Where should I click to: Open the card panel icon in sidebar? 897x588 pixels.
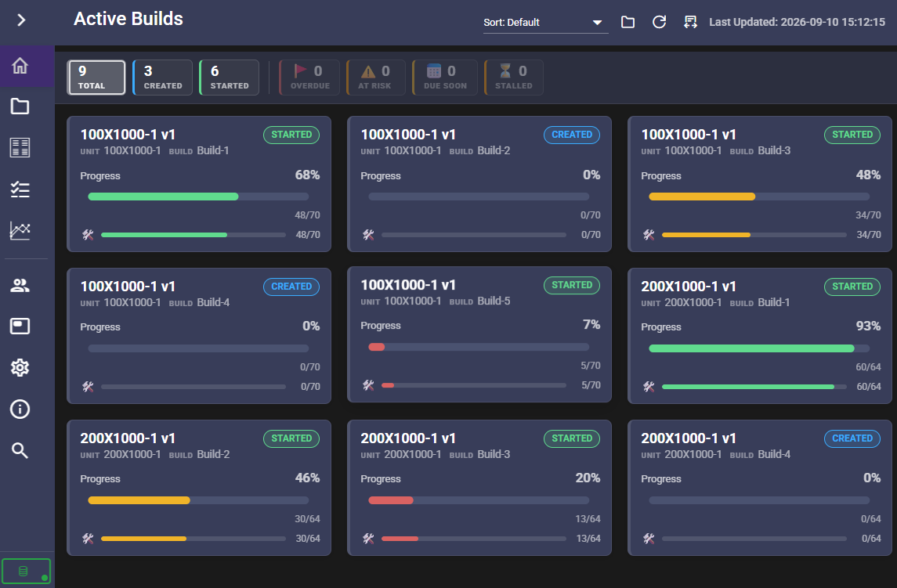[20, 326]
